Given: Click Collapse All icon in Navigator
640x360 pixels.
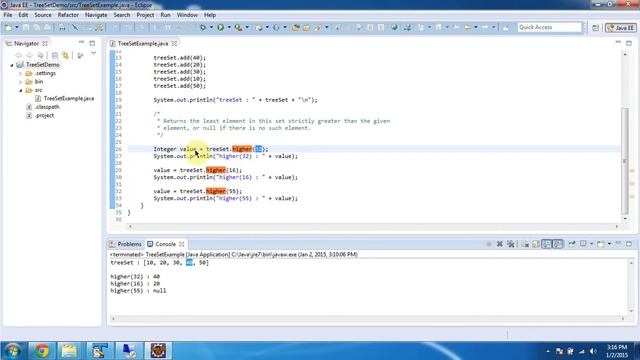Looking at the screenshot, I should coord(55,55).
